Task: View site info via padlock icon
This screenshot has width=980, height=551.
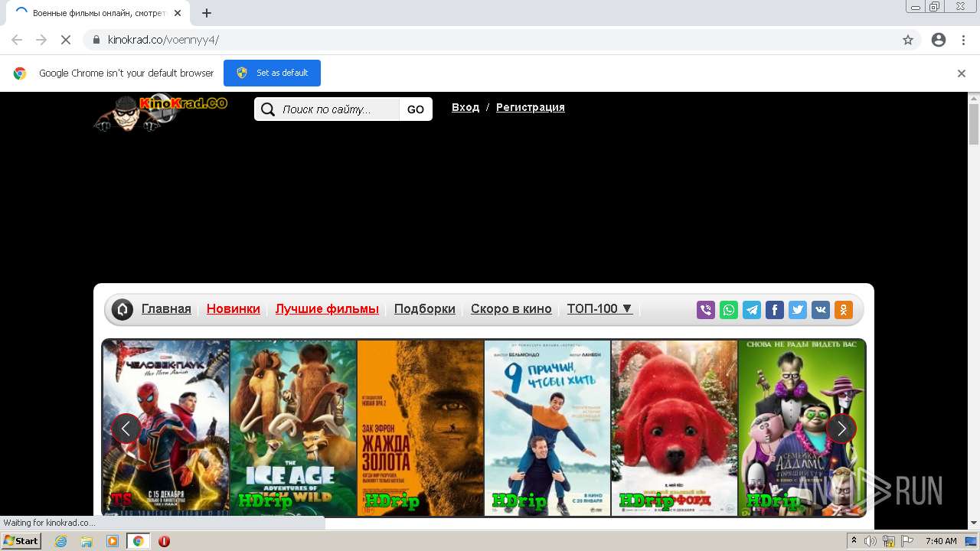Action: click(96, 40)
